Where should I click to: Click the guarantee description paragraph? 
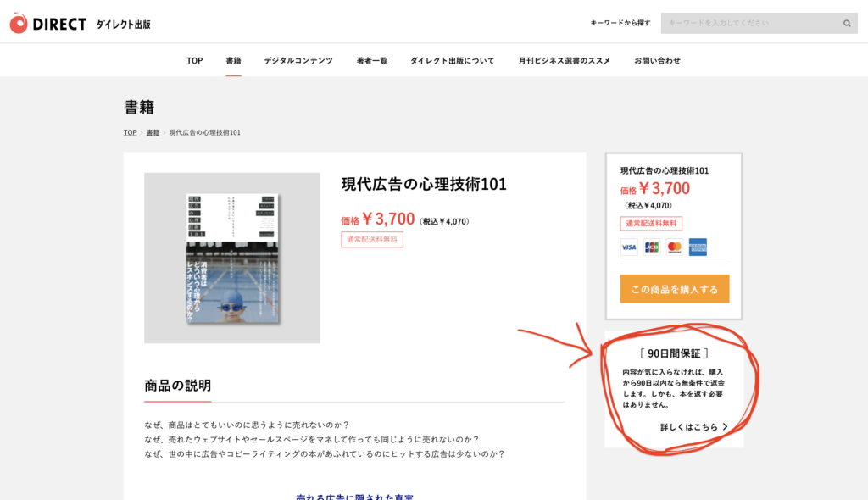click(x=674, y=388)
